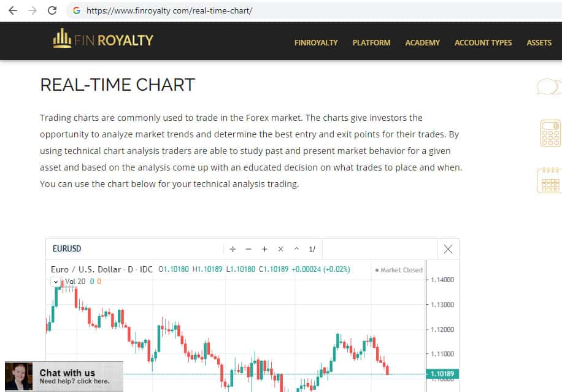Click the 1/ reciprocal symbol in chart toolbar
Screen dimensions: 562x392
312,249
